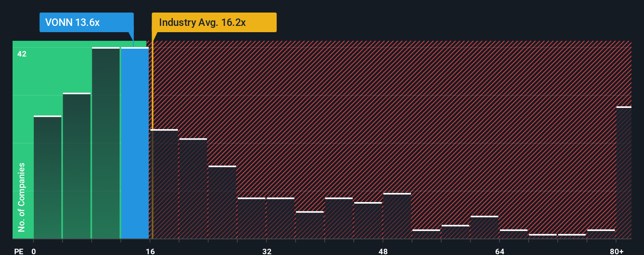The height and width of the screenshot is (255, 644).
Task: Click the 16 tick label on x-axis
Action: click(x=150, y=251)
